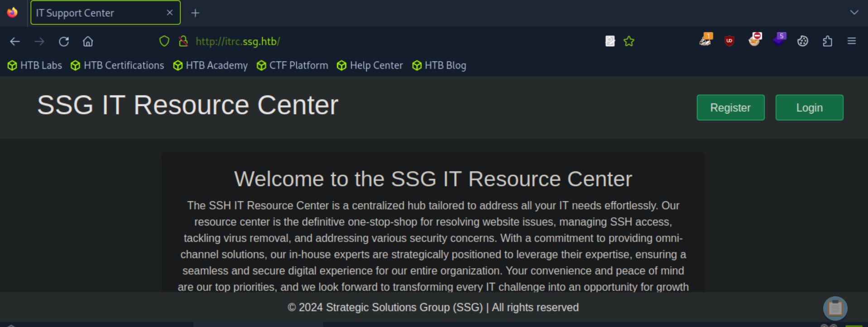Open a new tab with plus button
This screenshot has width=868, height=327.
tap(195, 13)
